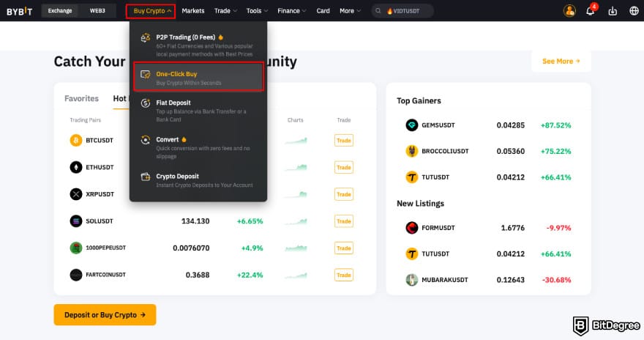Open the Markets menu item
The height and width of the screenshot is (340, 644).
pos(193,11)
